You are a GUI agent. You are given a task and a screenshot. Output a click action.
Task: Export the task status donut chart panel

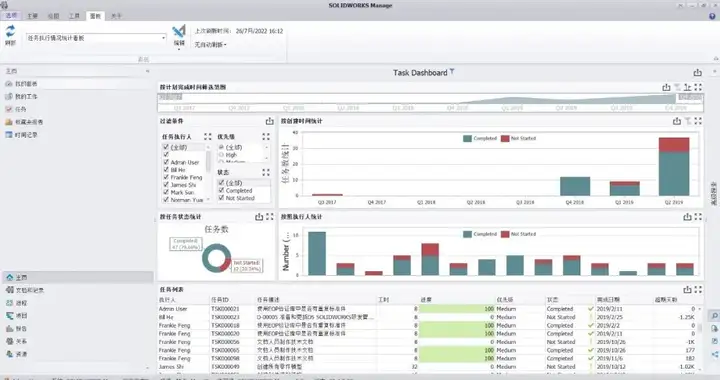pyautogui.click(x=259, y=217)
